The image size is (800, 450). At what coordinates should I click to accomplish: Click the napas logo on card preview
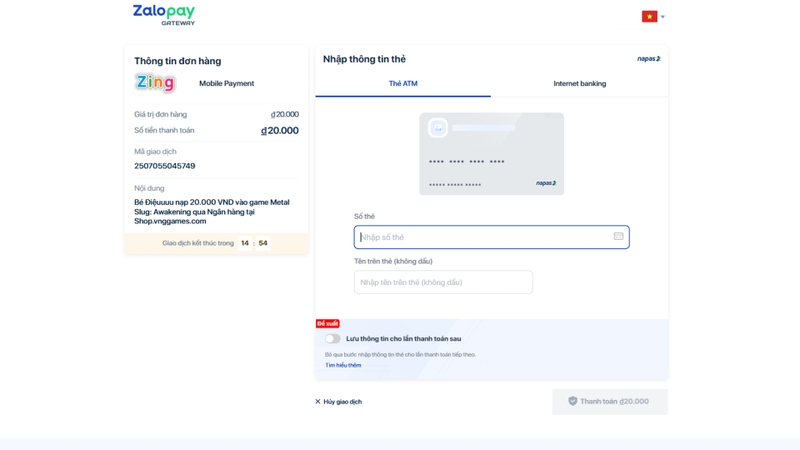click(x=546, y=183)
